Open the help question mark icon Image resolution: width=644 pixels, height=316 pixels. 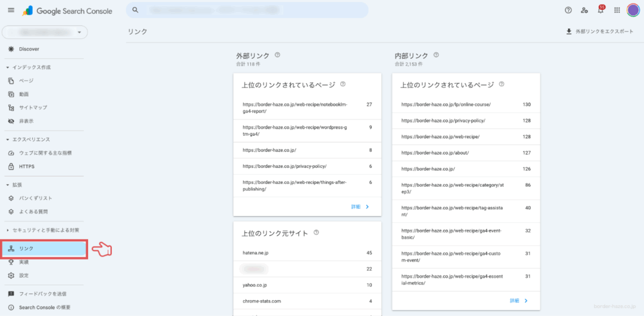569,11
